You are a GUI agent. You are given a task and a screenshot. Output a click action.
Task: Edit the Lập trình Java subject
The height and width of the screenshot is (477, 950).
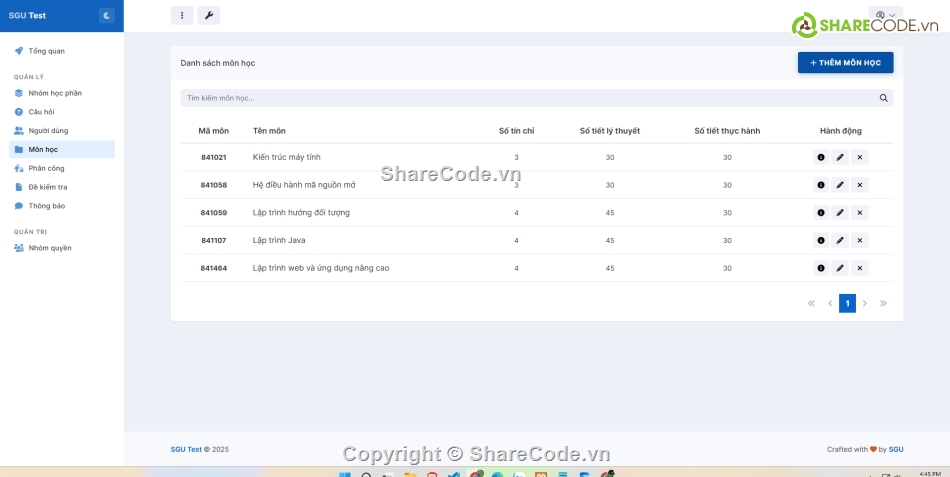pos(840,240)
